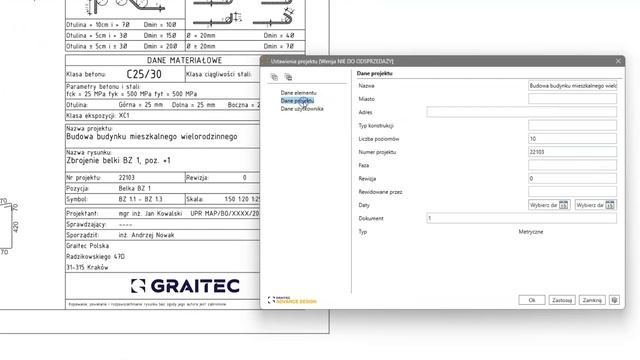640x360 pixels.
Task: Click the first tree icon above the settings list
Action: pyautogui.click(x=274, y=77)
